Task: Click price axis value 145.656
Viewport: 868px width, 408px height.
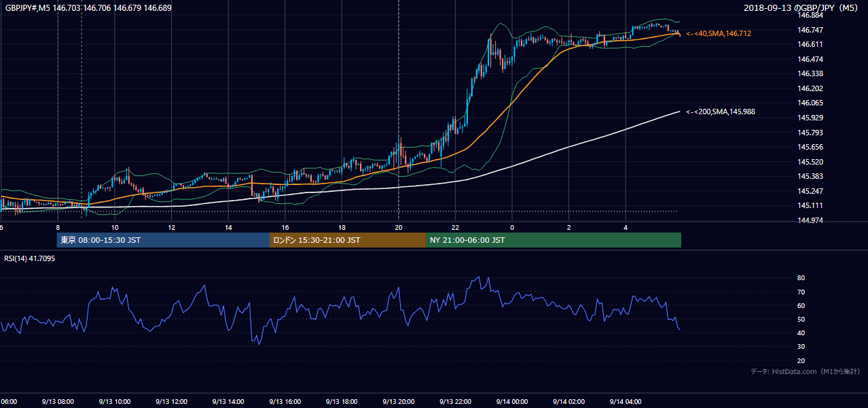Action: click(810, 147)
